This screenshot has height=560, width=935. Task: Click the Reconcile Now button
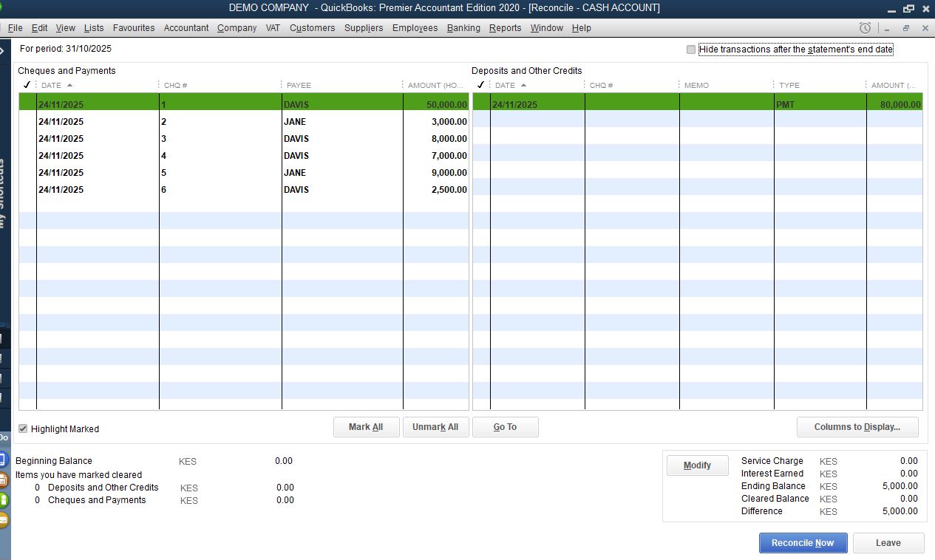(x=803, y=543)
